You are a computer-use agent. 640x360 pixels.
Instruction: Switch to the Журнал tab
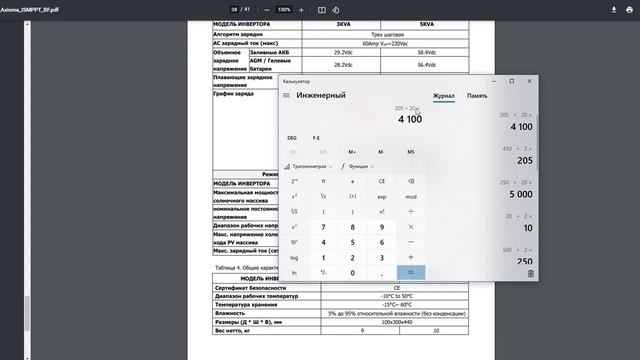444,96
